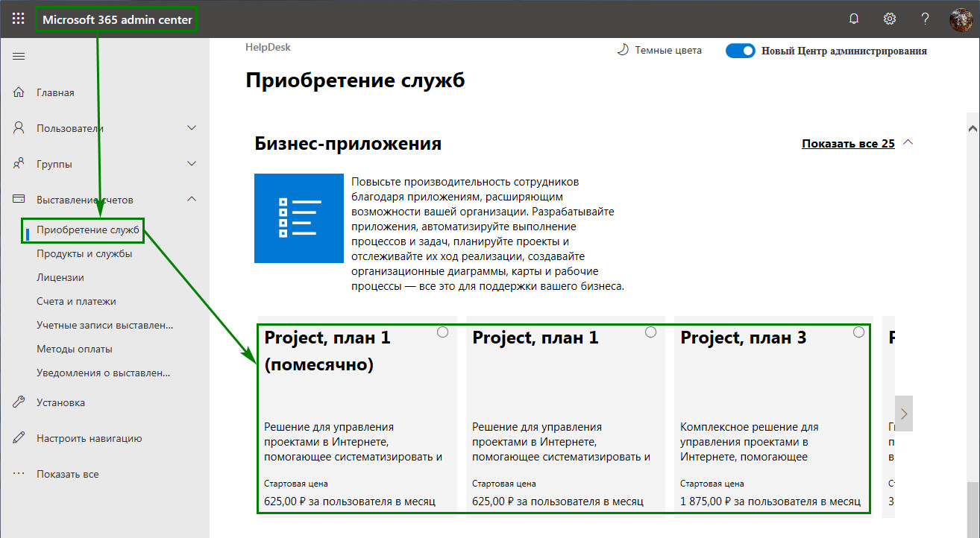Click Project, план 3 card title
Image resolution: width=980 pixels, height=538 pixels.
744,338
